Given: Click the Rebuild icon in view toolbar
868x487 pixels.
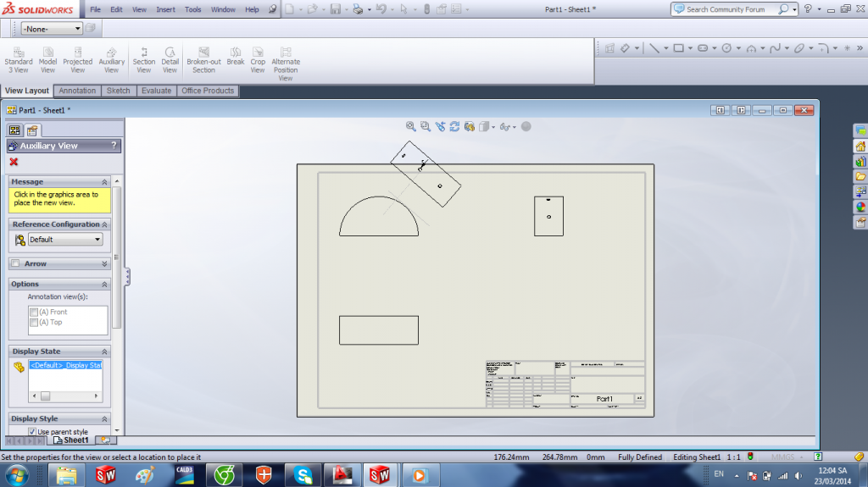Looking at the screenshot, I should pos(454,127).
